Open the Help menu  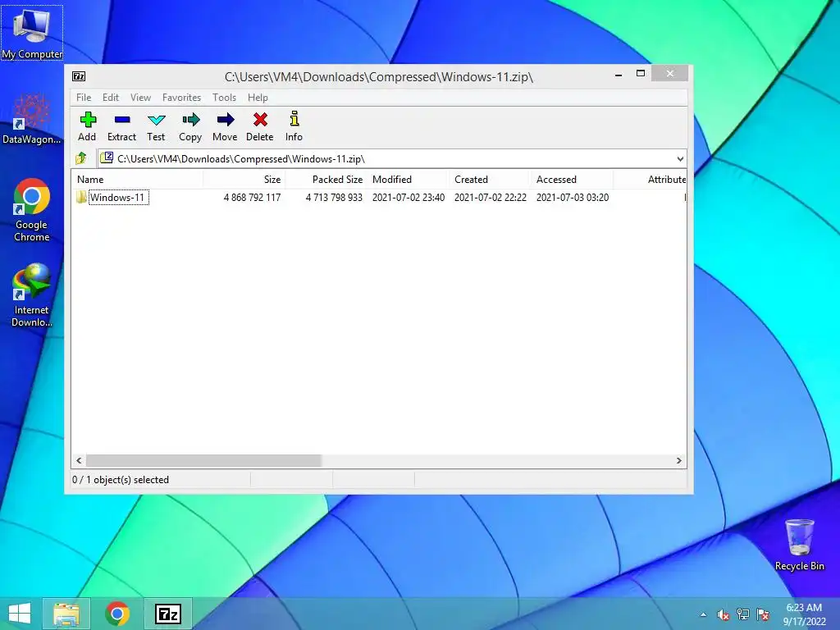click(258, 98)
